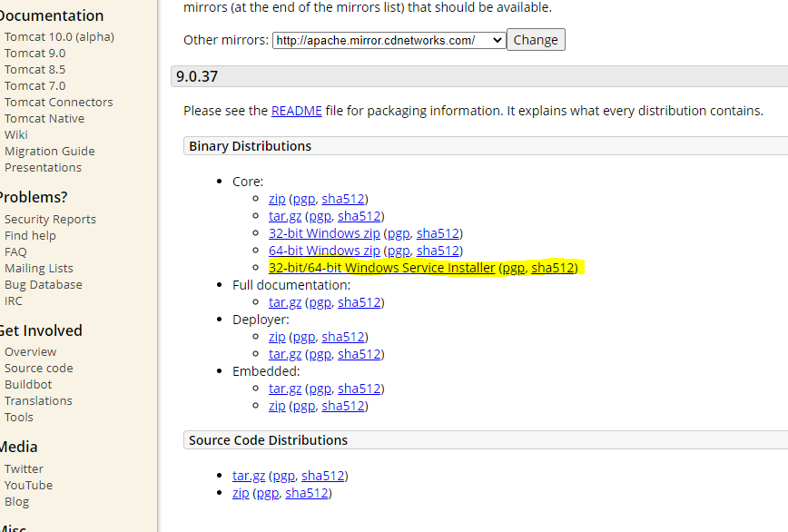Open the Buildbot page
Image resolution: width=788 pixels, height=532 pixels.
point(28,384)
